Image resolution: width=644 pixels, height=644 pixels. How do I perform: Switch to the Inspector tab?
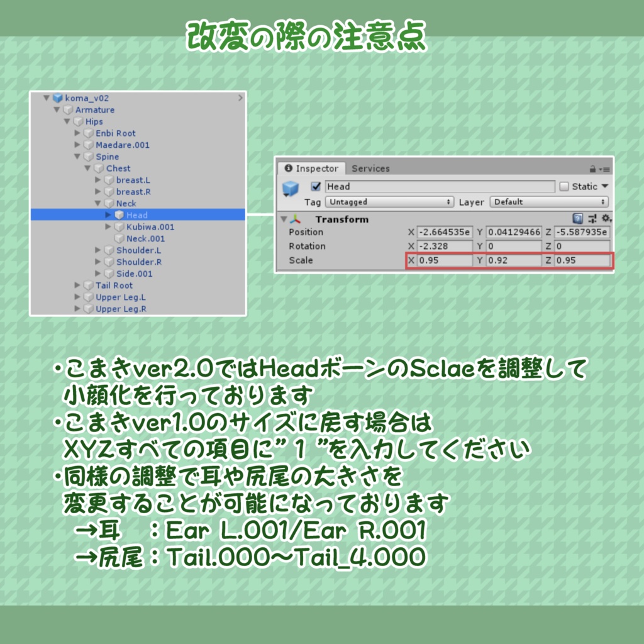(x=312, y=169)
